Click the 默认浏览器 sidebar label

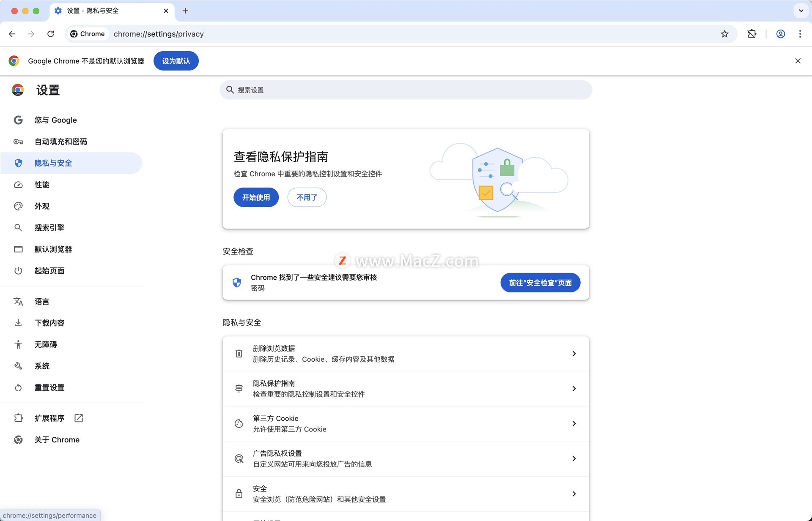pos(53,249)
